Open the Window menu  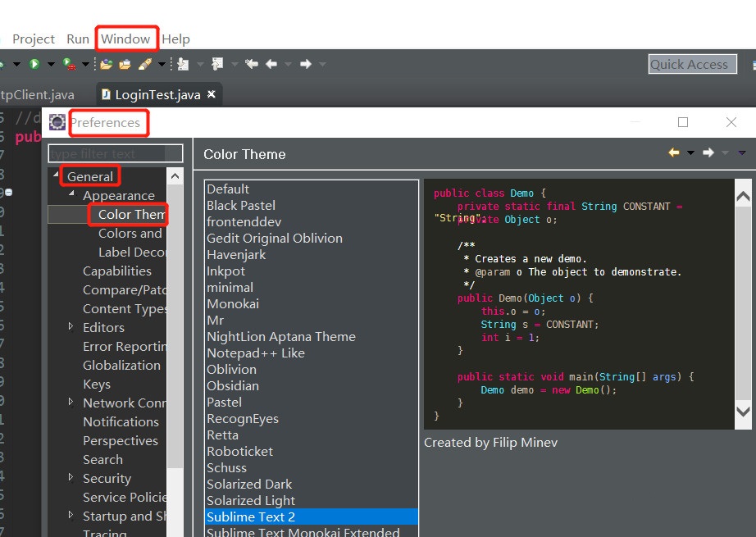coord(125,39)
